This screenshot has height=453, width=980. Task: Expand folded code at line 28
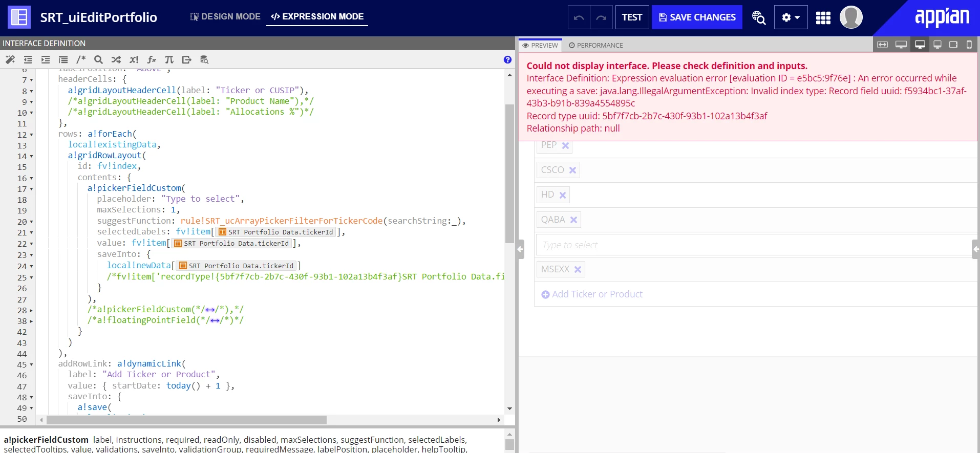(31, 311)
